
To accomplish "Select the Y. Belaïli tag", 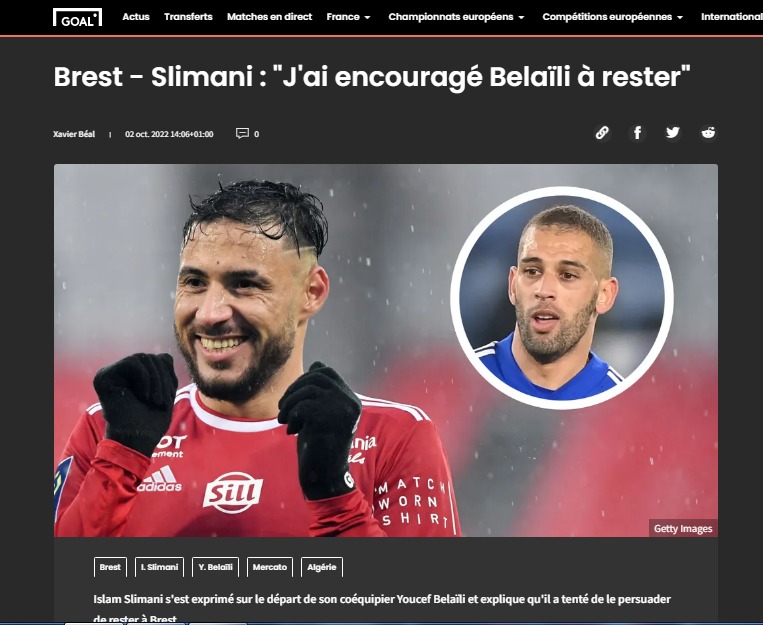I will coord(215,567).
